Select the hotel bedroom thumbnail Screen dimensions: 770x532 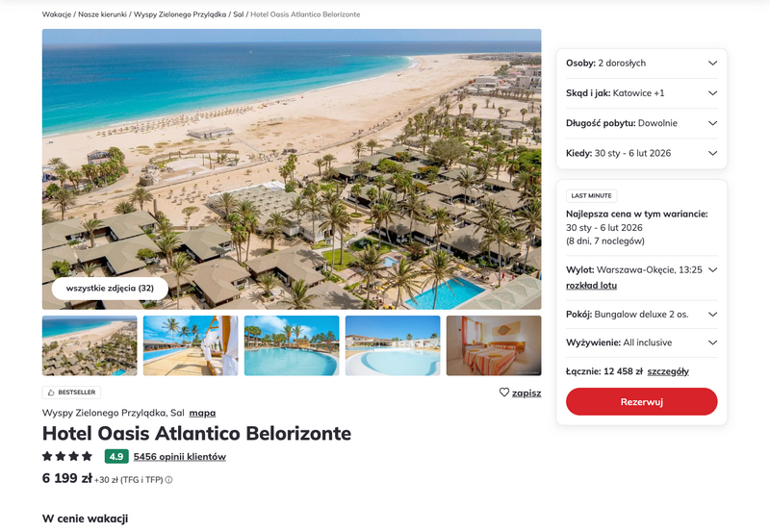point(494,345)
